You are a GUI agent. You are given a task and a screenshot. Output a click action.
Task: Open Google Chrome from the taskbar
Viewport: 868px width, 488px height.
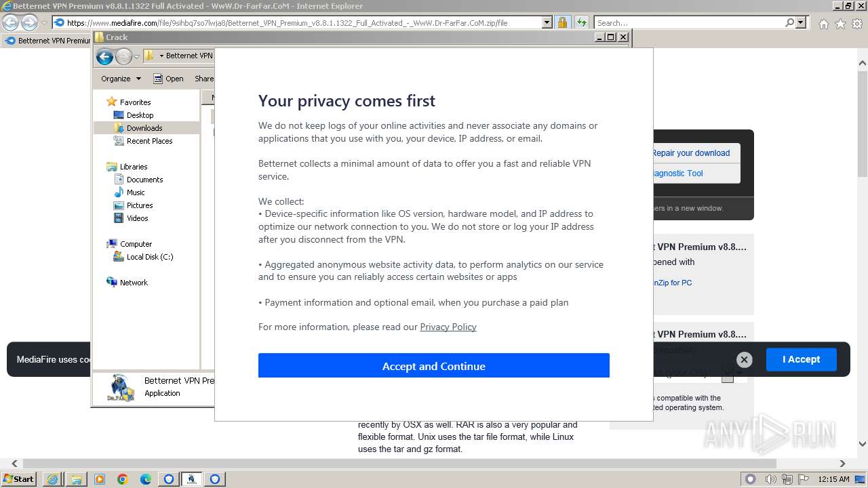tap(122, 479)
